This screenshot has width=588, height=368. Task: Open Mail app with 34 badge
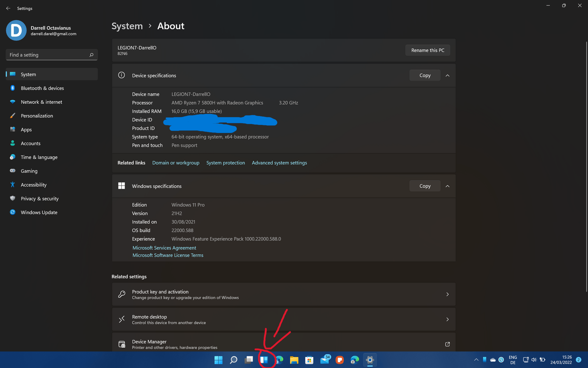pyautogui.click(x=325, y=359)
